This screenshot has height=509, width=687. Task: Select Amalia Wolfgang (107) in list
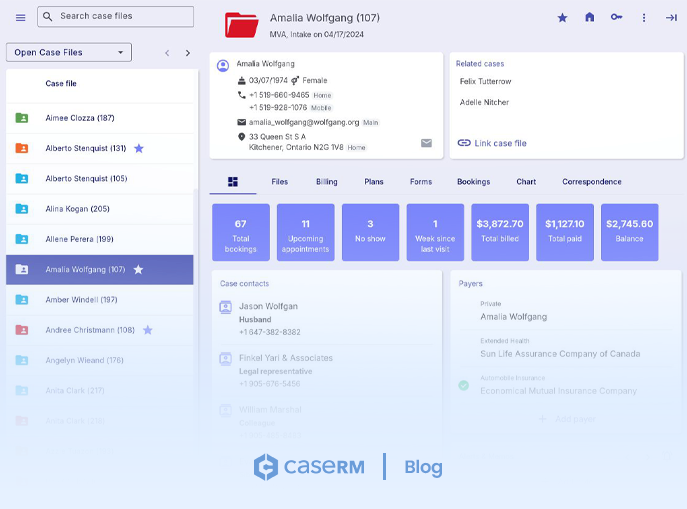[100, 270]
